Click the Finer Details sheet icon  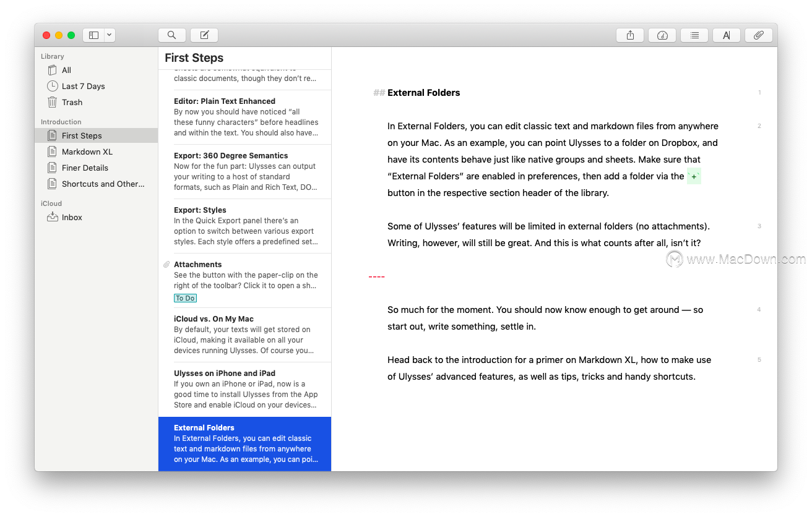pyautogui.click(x=52, y=168)
